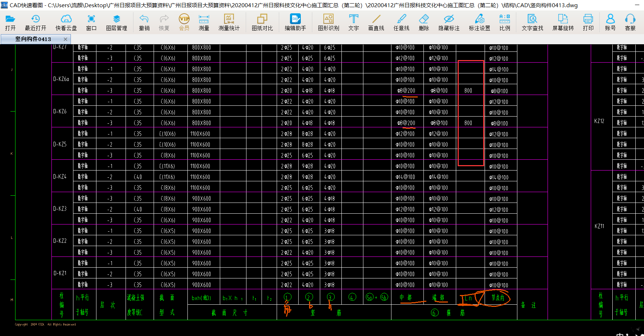Open 标注设置 annotation settings

480,22
